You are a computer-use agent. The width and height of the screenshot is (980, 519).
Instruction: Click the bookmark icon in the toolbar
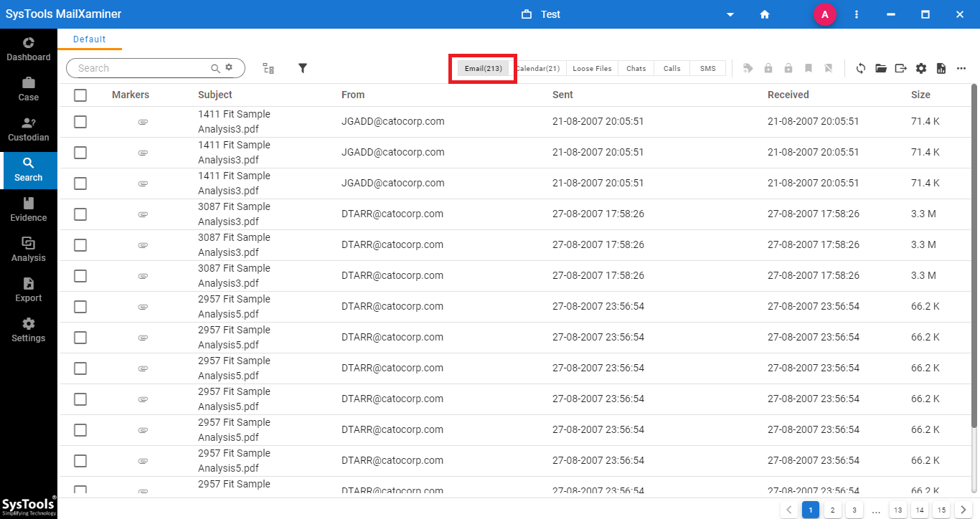pos(809,68)
